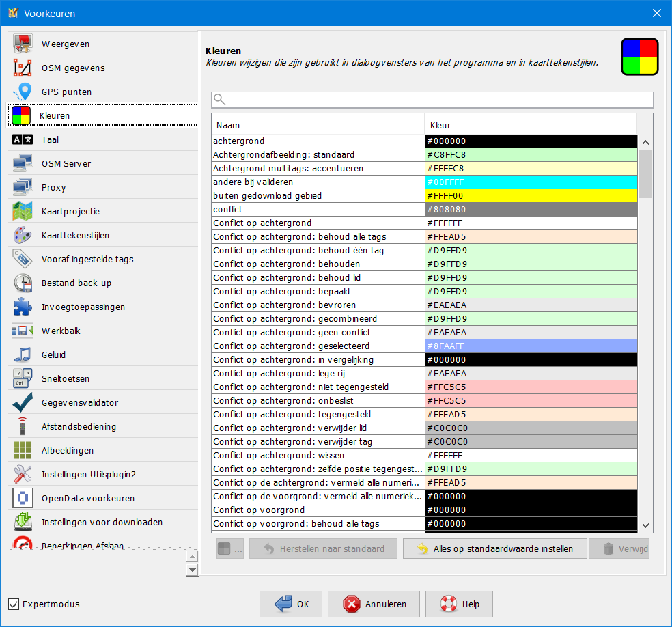Close the Voorkeuren dialog window

pyautogui.click(x=656, y=13)
